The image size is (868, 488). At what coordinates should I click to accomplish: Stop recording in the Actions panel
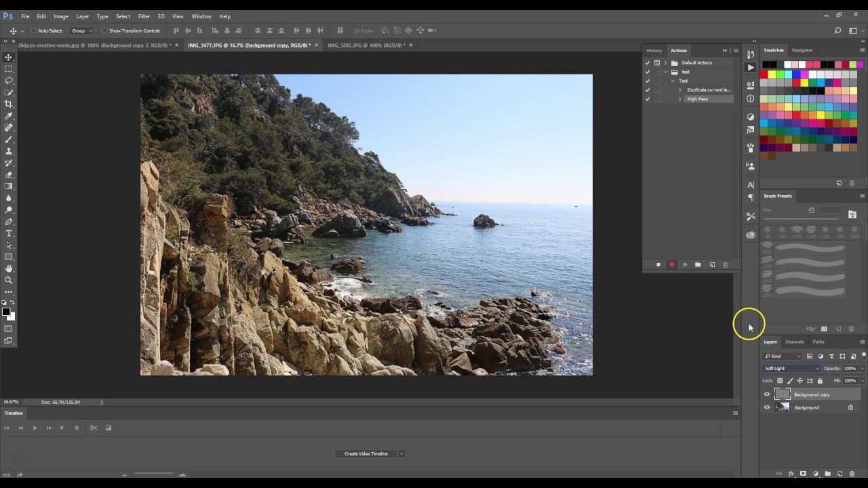tap(658, 264)
